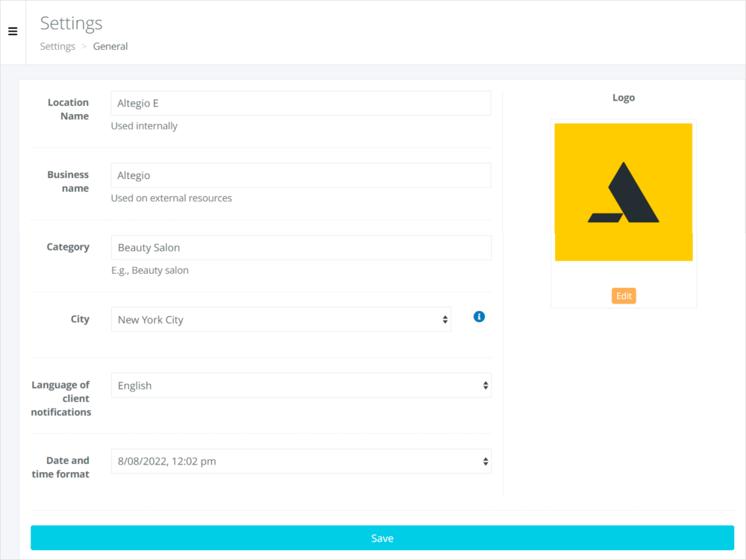This screenshot has height=560, width=746.
Task: Click the Date and time format label
Action: [60, 468]
